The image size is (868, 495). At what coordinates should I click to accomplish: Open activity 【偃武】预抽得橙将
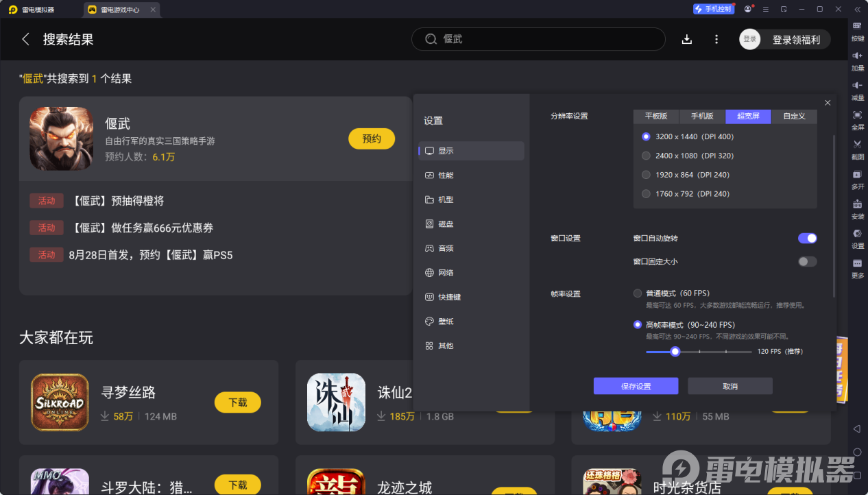click(117, 201)
